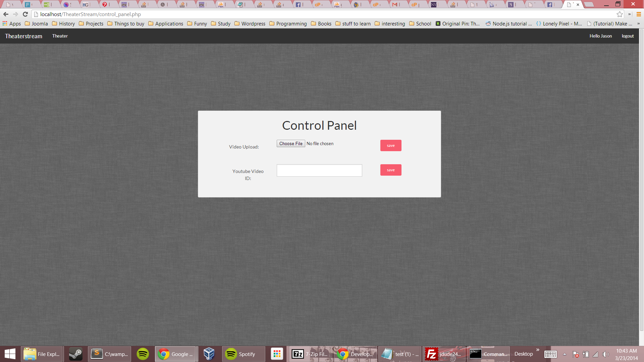The width and height of the screenshot is (644, 362).
Task: Save the Youtube Video ID
Action: click(390, 170)
